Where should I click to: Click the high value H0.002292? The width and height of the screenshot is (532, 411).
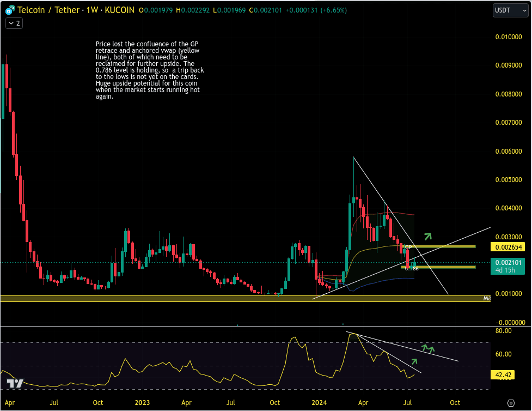pyautogui.click(x=193, y=10)
